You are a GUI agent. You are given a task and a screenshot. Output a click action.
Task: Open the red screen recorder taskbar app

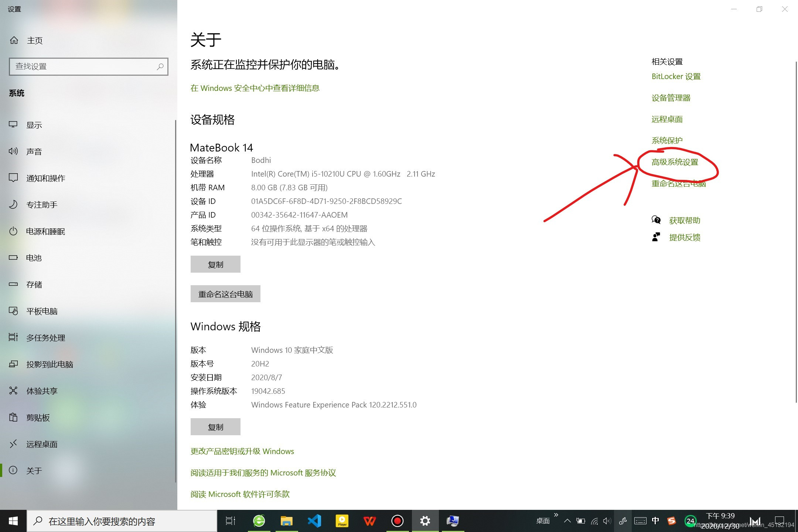(398, 521)
